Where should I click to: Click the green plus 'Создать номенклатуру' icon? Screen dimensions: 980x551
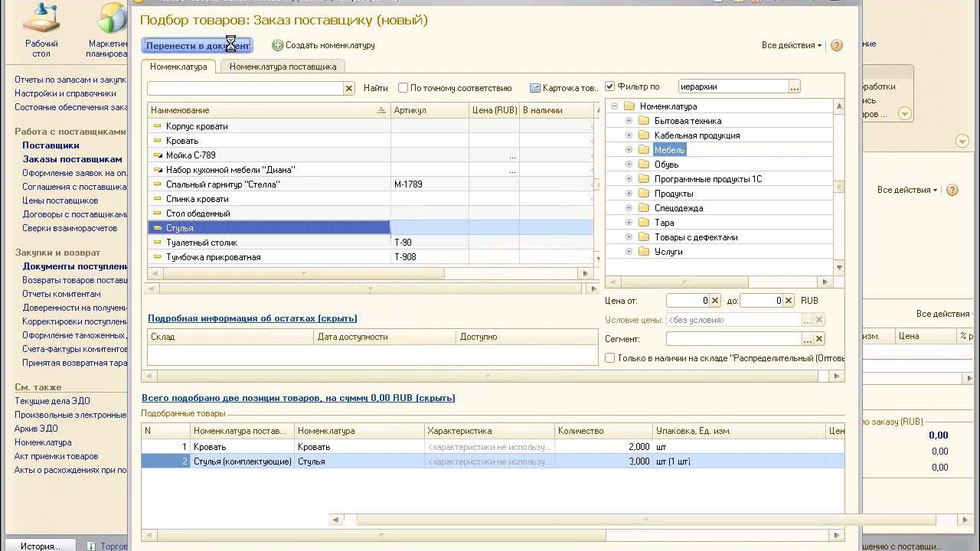[x=278, y=46]
